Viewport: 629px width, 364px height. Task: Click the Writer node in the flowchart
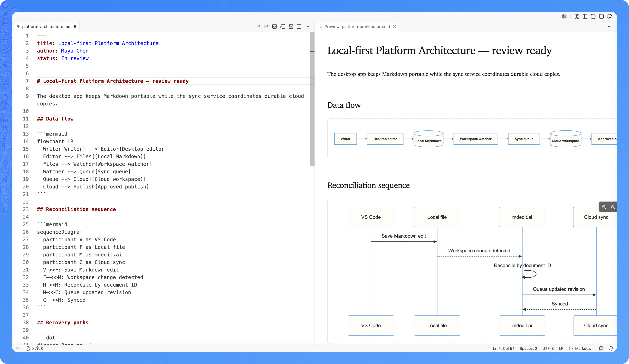345,139
